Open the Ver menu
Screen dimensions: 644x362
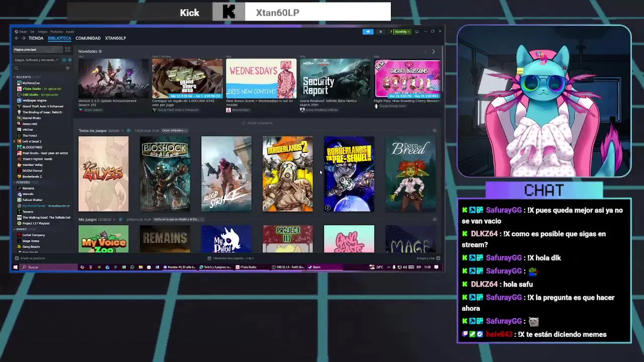[x=32, y=32]
